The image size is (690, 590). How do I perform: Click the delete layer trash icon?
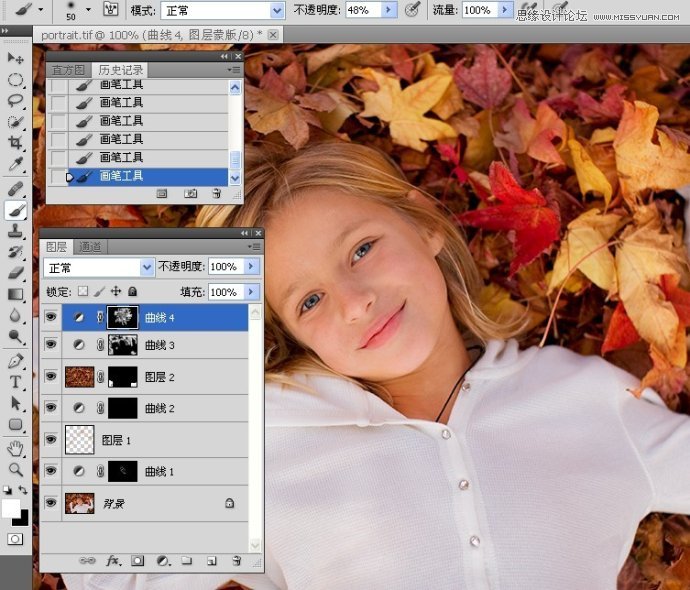pos(236,562)
